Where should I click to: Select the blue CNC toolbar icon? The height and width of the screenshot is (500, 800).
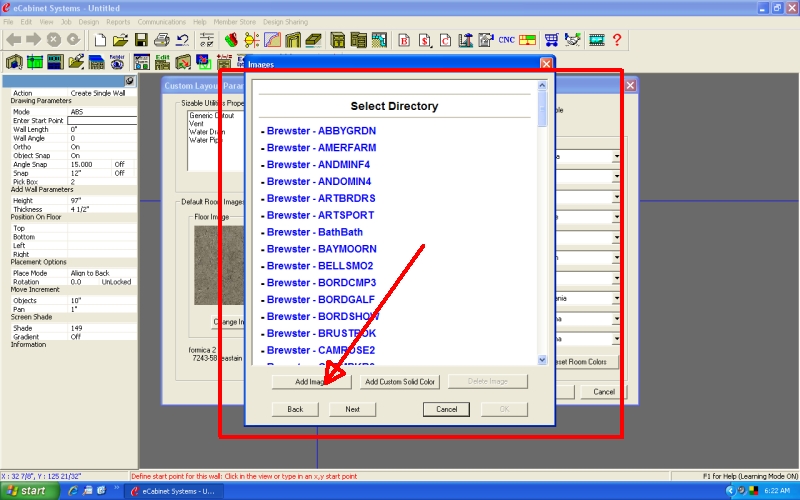click(x=506, y=40)
